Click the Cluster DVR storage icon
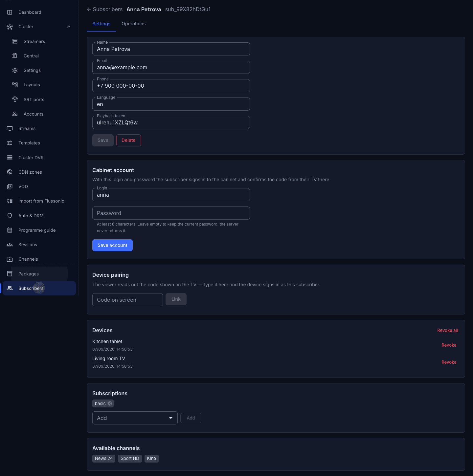Image resolution: width=473 pixels, height=476 pixels. 10,158
